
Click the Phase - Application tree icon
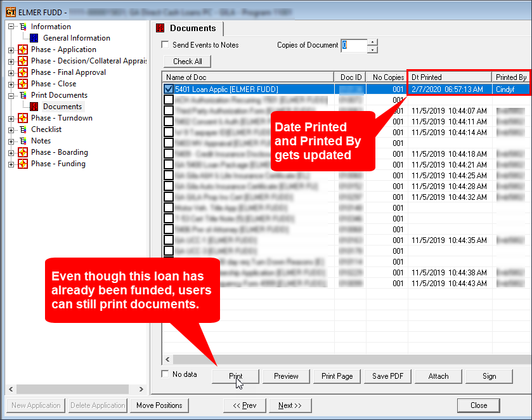click(23, 49)
